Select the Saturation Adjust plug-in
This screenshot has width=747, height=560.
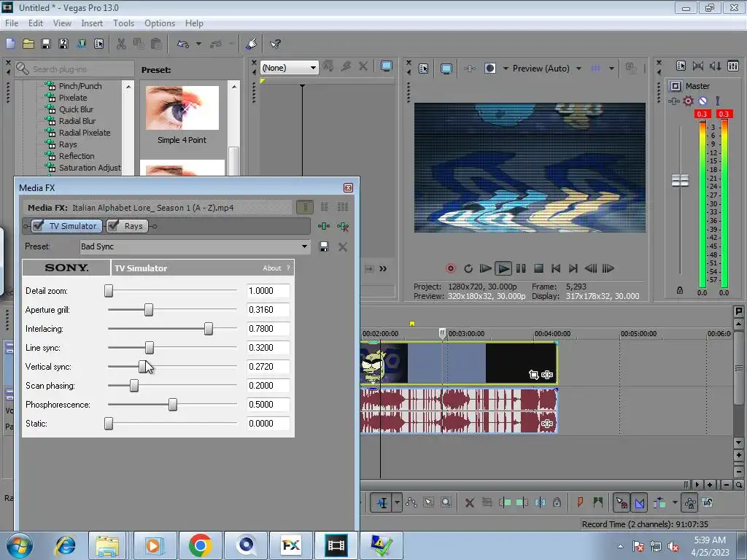coord(90,168)
